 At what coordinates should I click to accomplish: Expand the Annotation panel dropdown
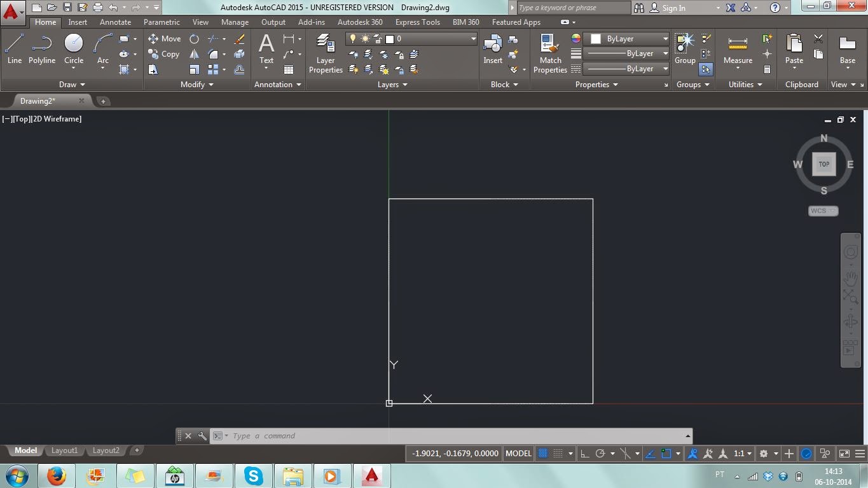click(x=278, y=85)
